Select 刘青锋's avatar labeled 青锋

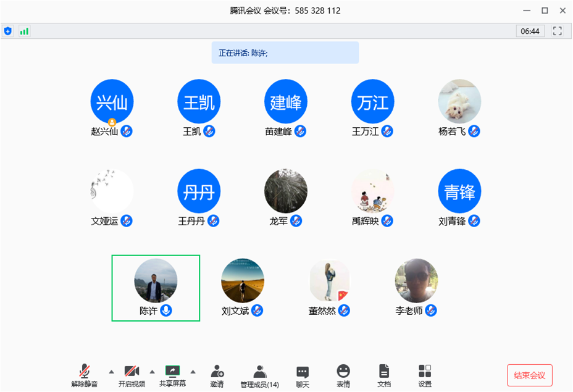pyautogui.click(x=460, y=191)
